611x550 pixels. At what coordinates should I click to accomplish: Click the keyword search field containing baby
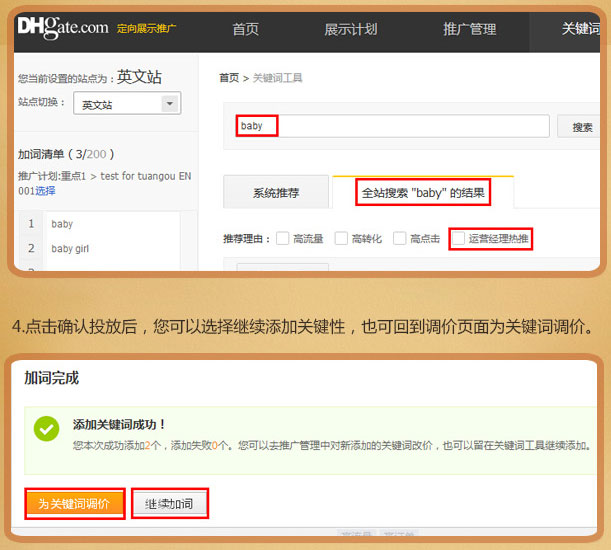pos(390,126)
